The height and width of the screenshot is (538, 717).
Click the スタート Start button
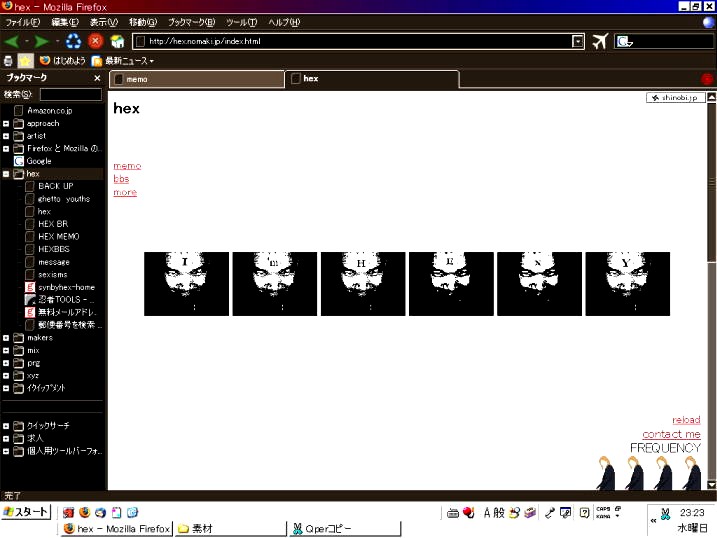click(x=26, y=511)
